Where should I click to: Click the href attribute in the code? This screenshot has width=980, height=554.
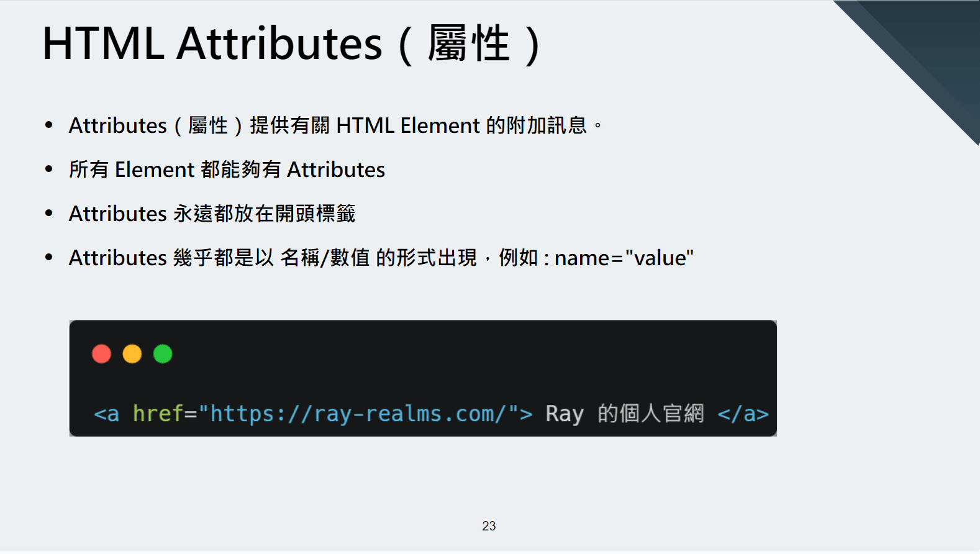pyautogui.click(x=158, y=414)
